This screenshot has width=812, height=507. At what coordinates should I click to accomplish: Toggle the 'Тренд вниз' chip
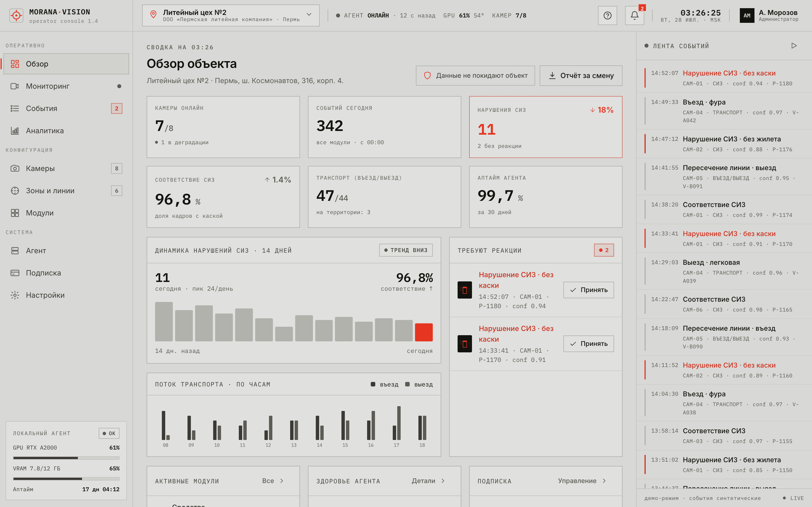[x=406, y=250]
